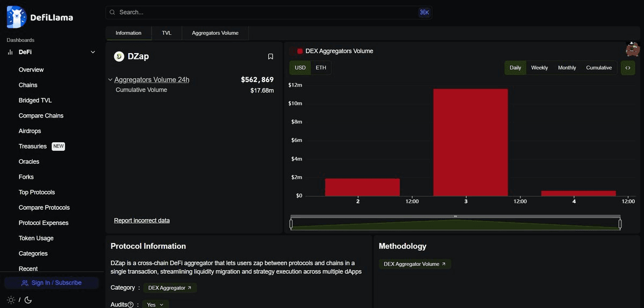Click the Audits help question icon
The width and height of the screenshot is (644, 308).
coord(130,305)
